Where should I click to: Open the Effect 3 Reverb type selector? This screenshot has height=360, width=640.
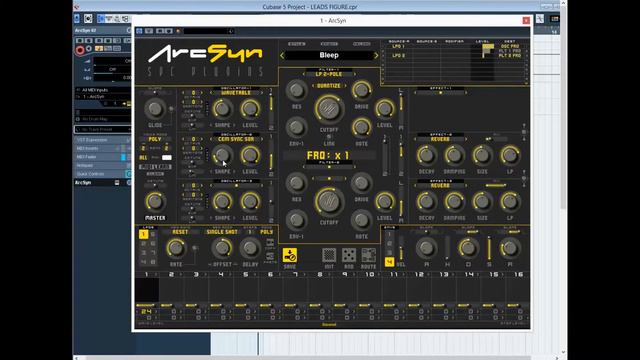440,186
